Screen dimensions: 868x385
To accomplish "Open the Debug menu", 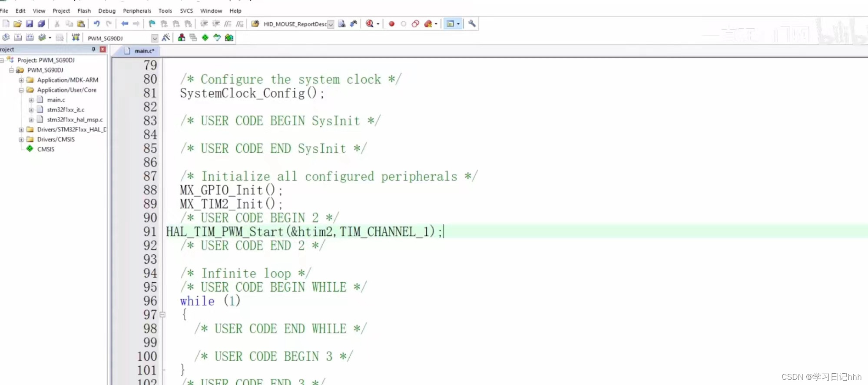I will click(x=107, y=11).
